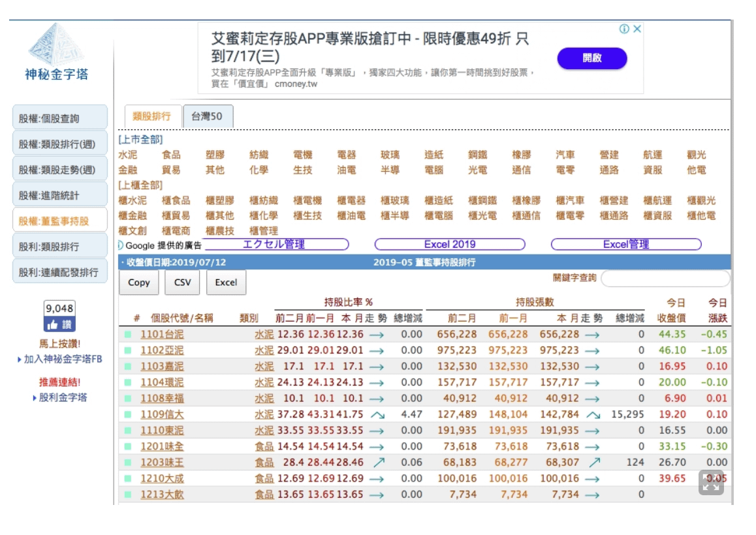Click the Google ad info icon
This screenshot has width=756, height=535.
[x=121, y=245]
